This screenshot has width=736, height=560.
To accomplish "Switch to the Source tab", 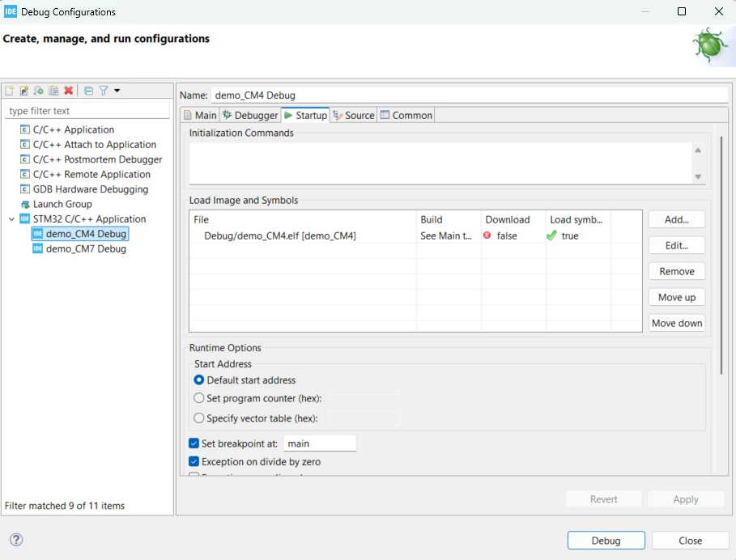I will pyautogui.click(x=354, y=116).
